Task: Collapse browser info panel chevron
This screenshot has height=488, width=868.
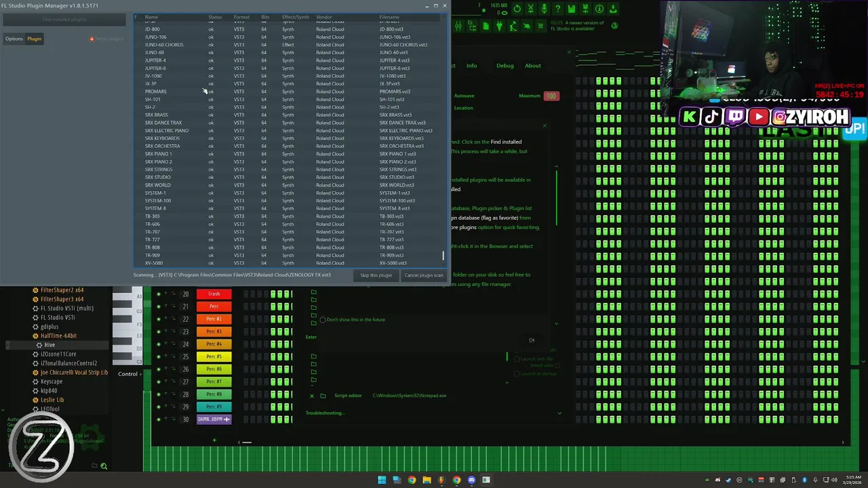Action: coord(3,410)
